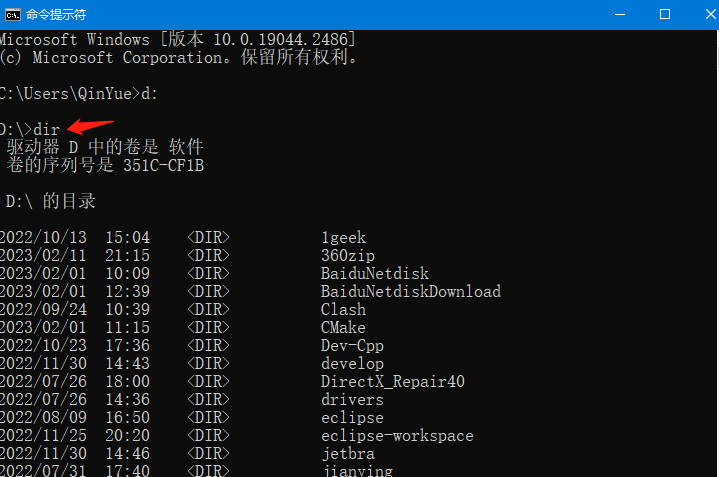Click the Command Prompt title bar icon
Screen dimensions: 719x477
pyautogui.click(x=11, y=14)
